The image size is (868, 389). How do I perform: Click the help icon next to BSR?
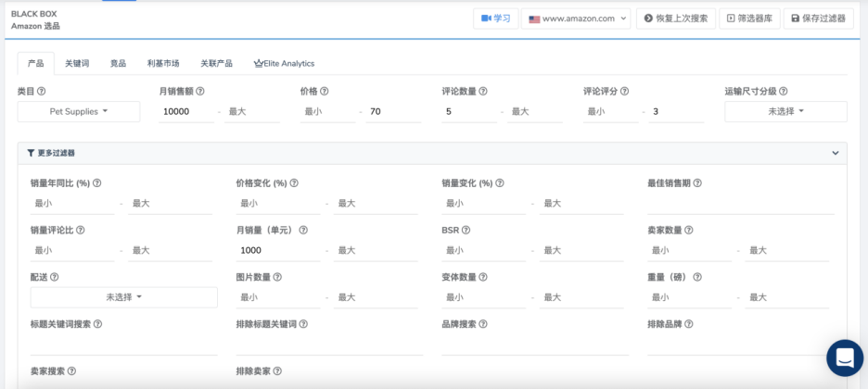pyautogui.click(x=466, y=230)
